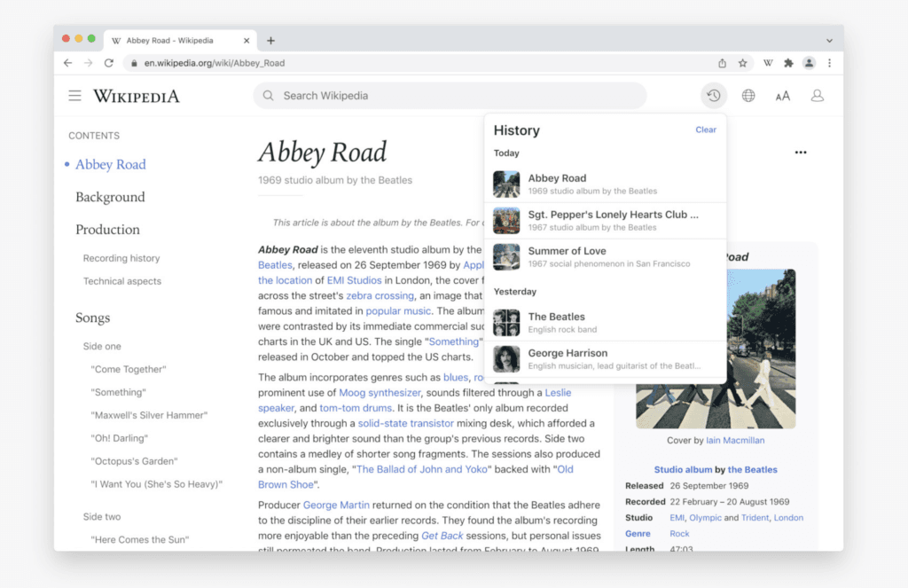The image size is (908, 588).
Task: Go to "Oh! Darling" in contents
Action: click(120, 438)
